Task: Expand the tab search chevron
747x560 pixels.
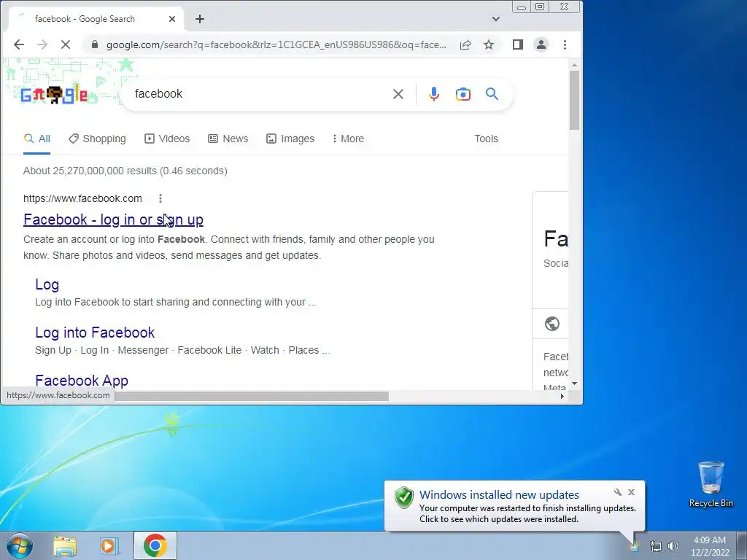Action: 496,19
